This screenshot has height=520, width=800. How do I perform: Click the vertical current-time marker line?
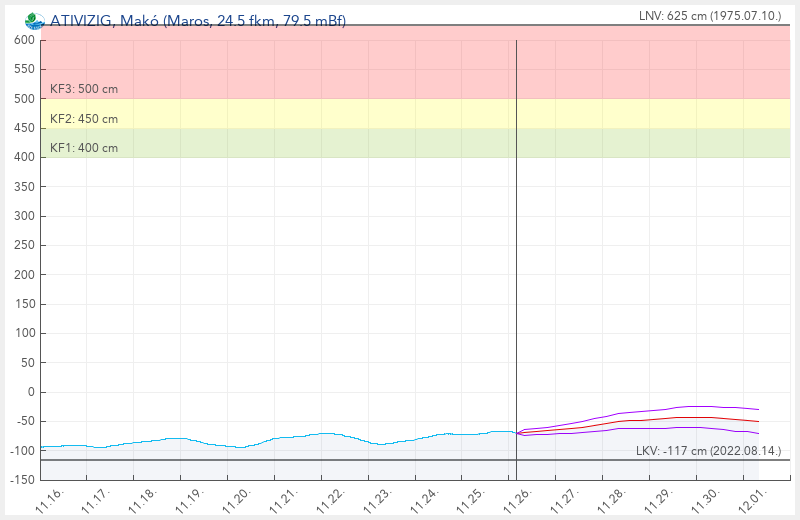(x=516, y=250)
